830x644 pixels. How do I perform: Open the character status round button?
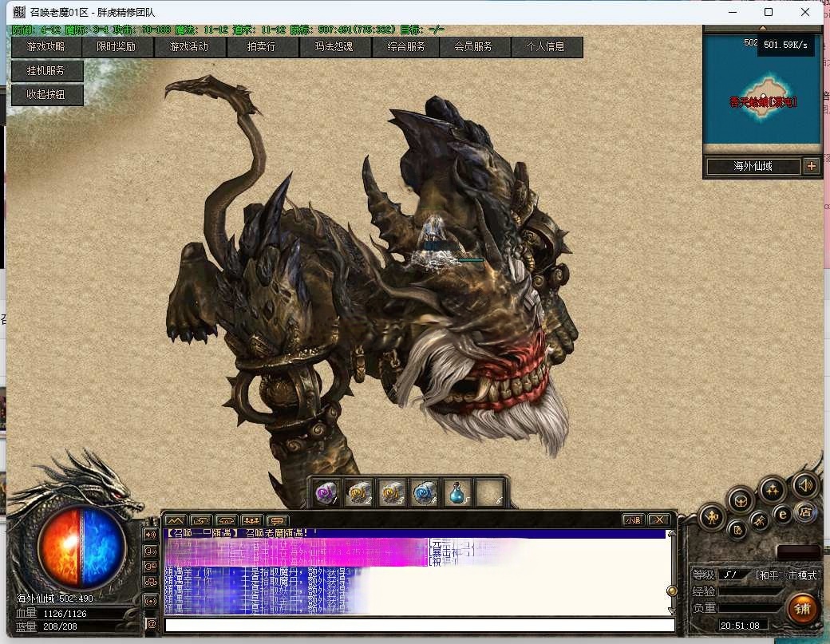coord(712,517)
